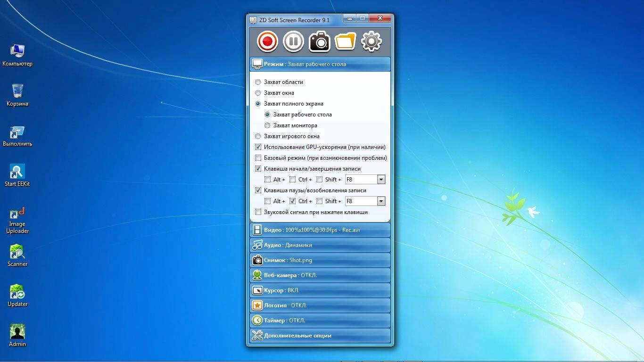Click the music note icon beside Аудио
The height and width of the screenshot is (362, 644).
click(x=257, y=245)
